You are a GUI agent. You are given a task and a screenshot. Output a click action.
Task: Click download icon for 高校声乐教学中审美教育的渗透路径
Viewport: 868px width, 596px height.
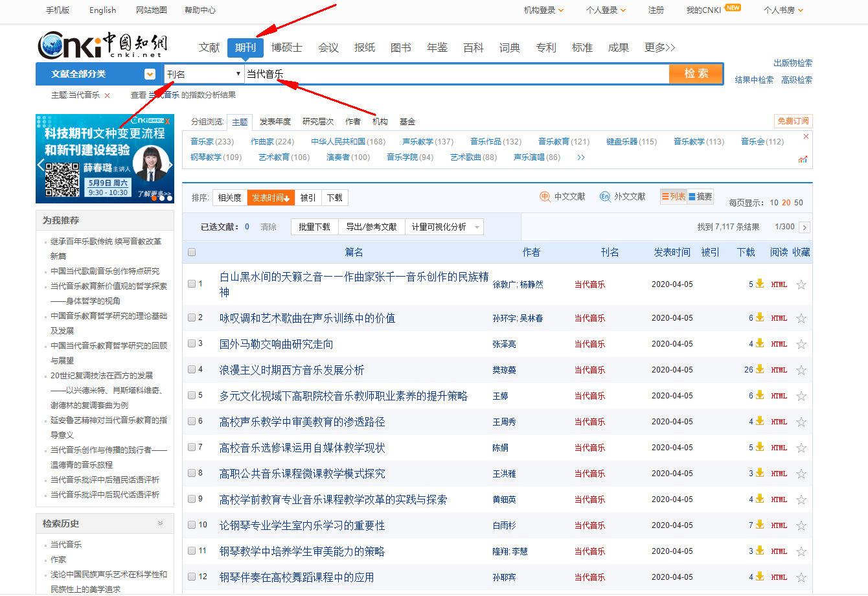pyautogui.click(x=760, y=421)
